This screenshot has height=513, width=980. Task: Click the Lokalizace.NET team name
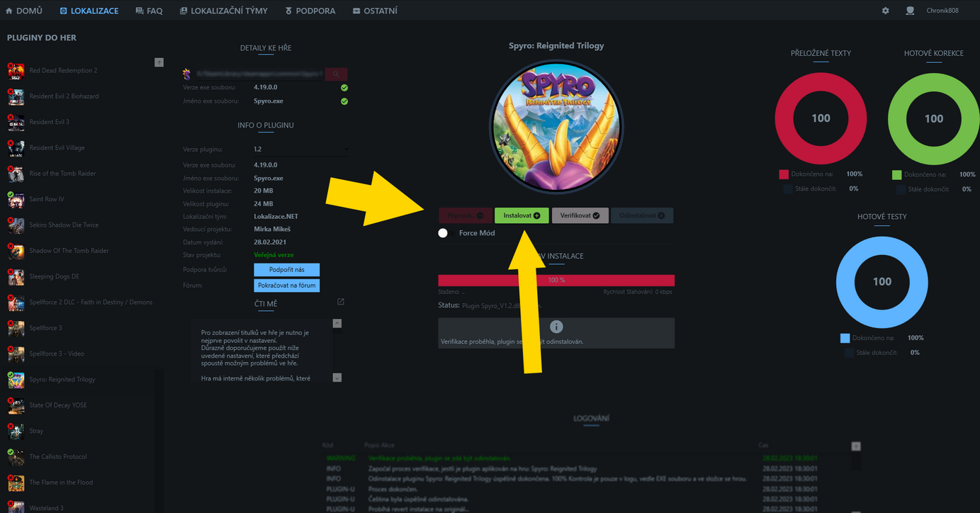pyautogui.click(x=276, y=217)
